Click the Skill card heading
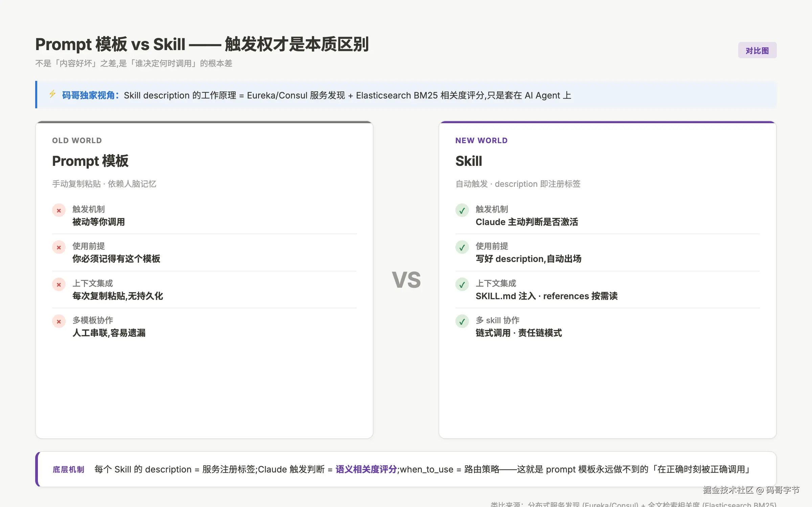The width and height of the screenshot is (812, 507). tap(469, 161)
